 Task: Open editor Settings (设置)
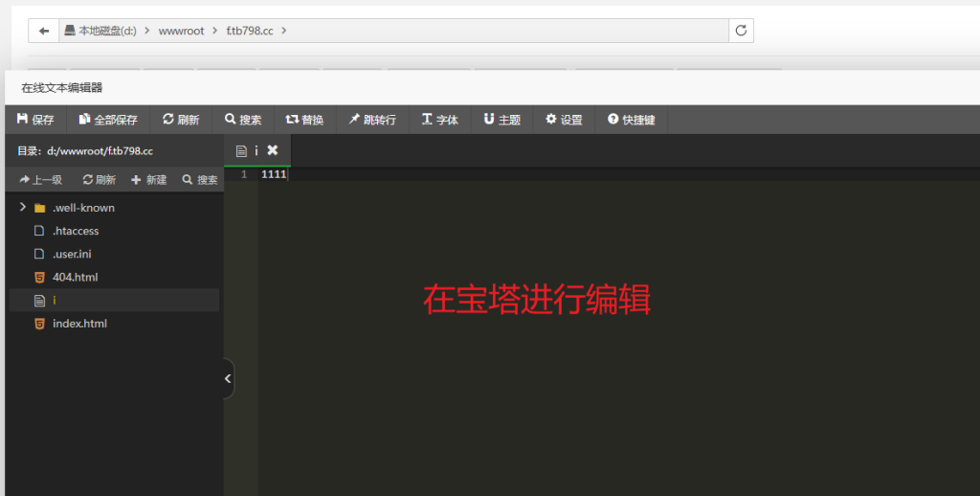click(x=564, y=120)
